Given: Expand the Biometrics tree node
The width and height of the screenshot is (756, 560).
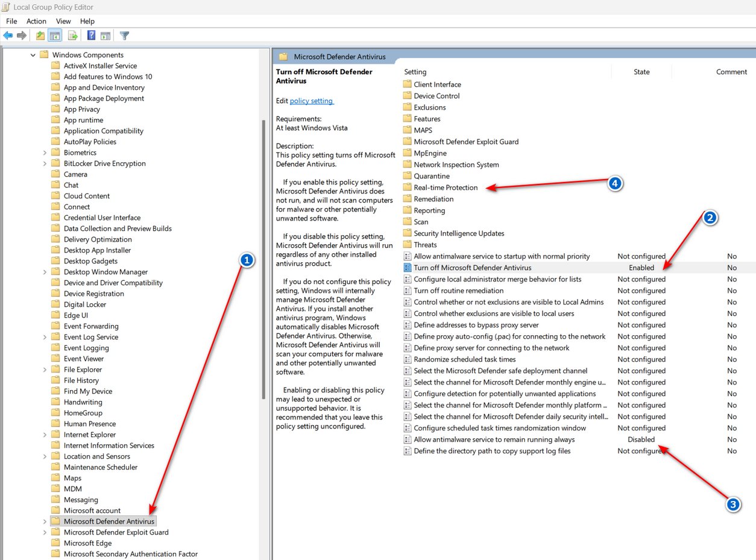Looking at the screenshot, I should click(45, 153).
